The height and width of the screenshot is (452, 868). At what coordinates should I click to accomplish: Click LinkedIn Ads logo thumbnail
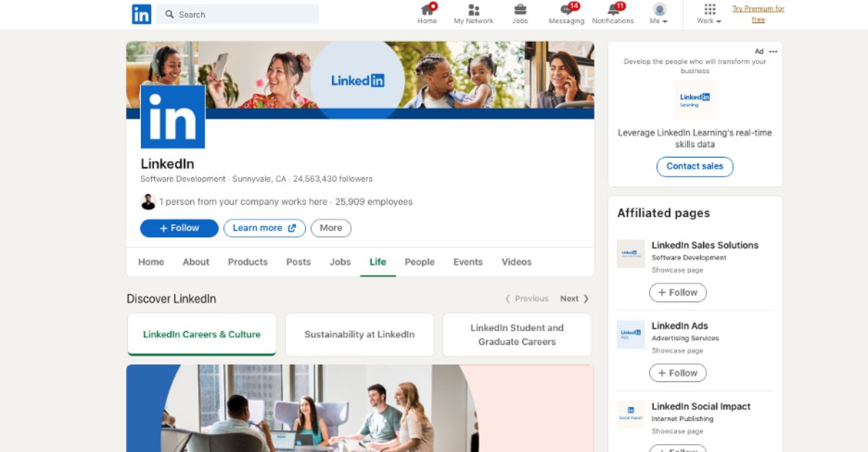pos(631,334)
